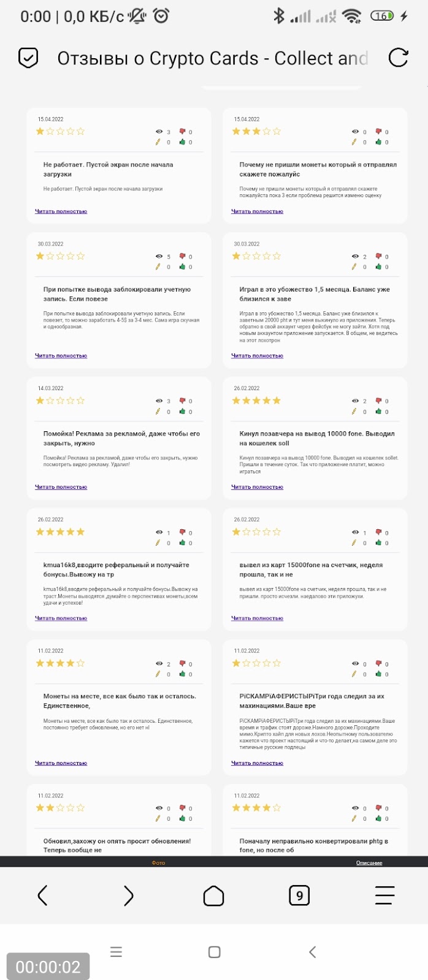The width and height of the screenshot is (428, 980).
Task: Tap the eye views icon on 'При попытке вывода' review
Action: [159, 257]
